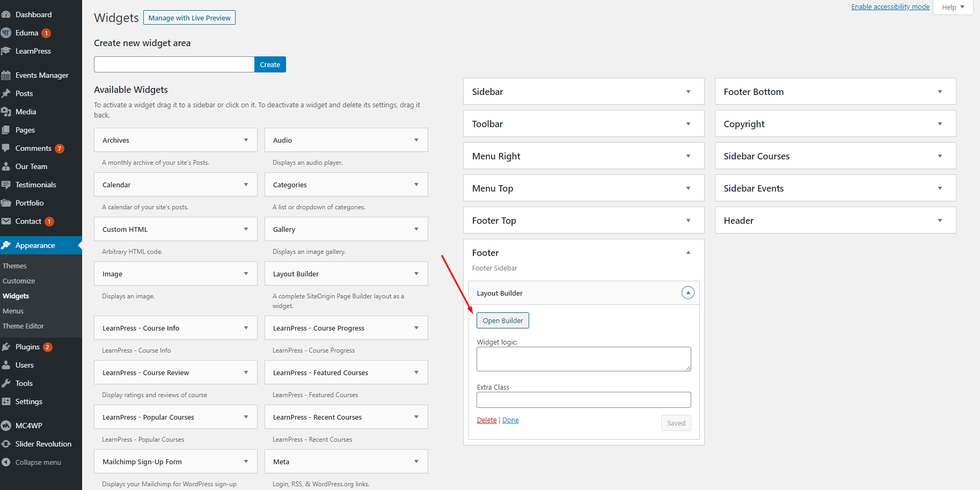Click the Dashboard gauge icon
980x490 pixels.
[x=6, y=14]
